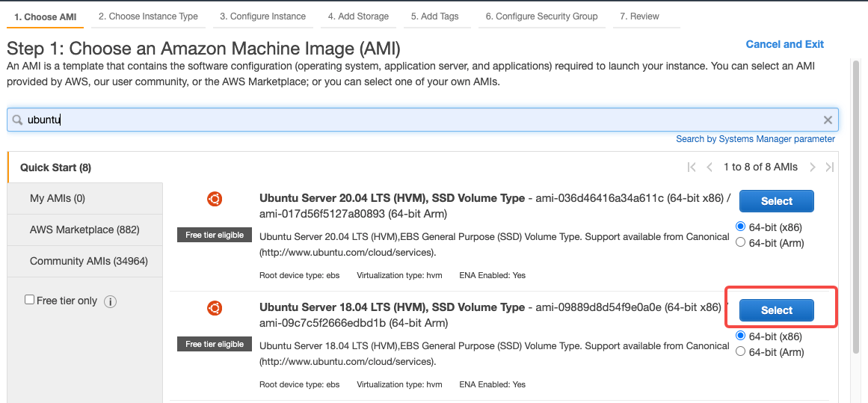Click Ubuntu Server 18.04 LTS title text
This screenshot has width=868, height=403.
(392, 307)
